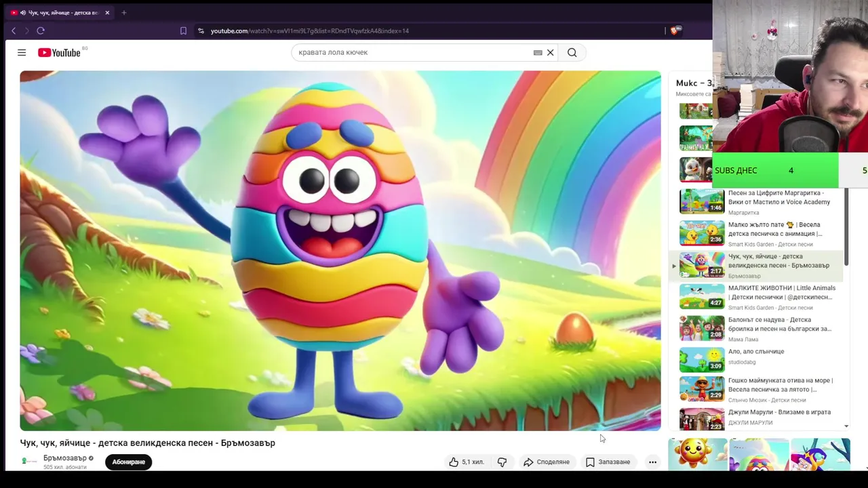
Task: Subscribe using the 'Абониране' button
Action: 129,462
